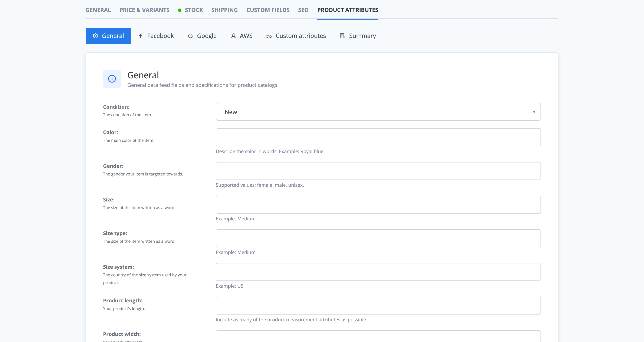Click the 'Gender:' label
The image size is (644, 342).
click(x=113, y=166)
